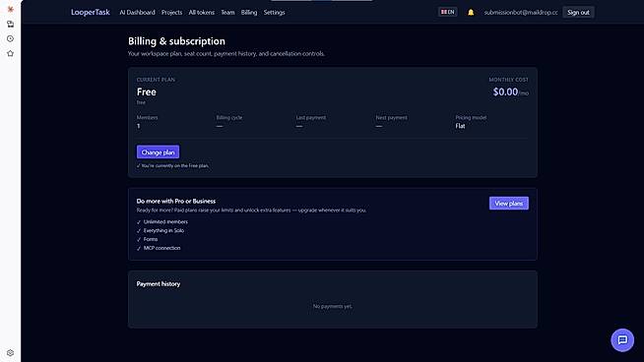Click the Billing & subscription heading

176,41
